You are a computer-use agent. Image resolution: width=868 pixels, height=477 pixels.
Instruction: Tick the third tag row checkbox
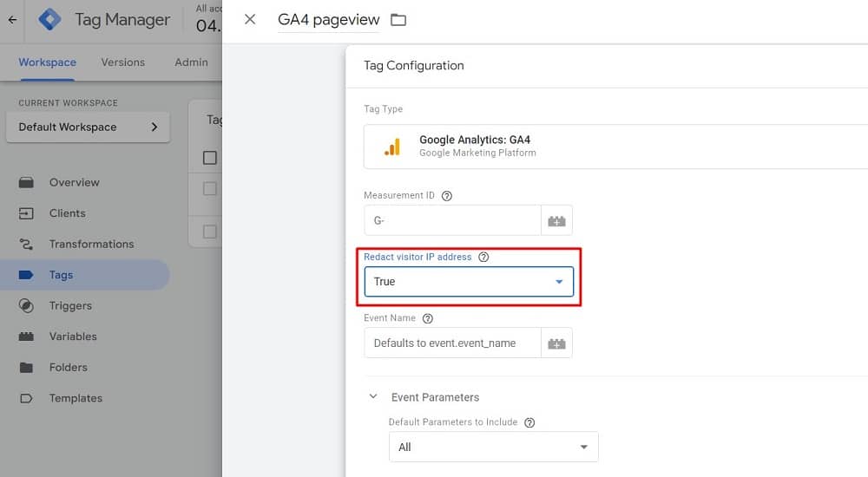(x=210, y=232)
